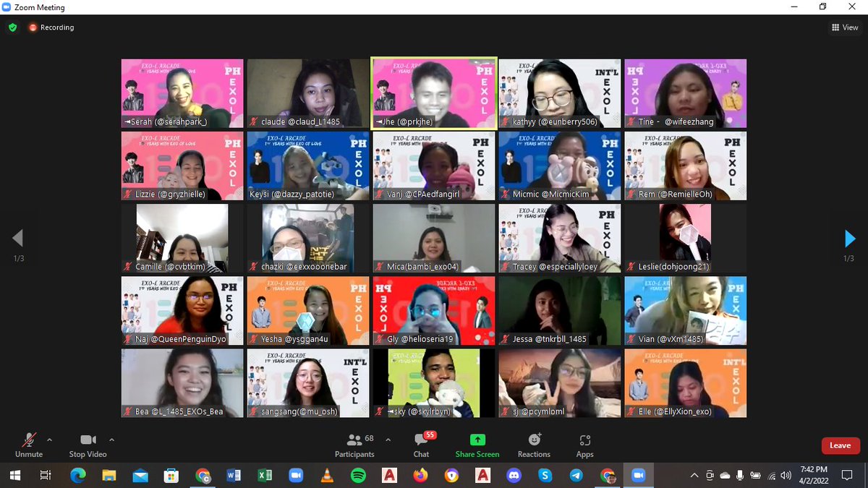Leave the meeting
The image size is (868, 488).
[840, 445]
